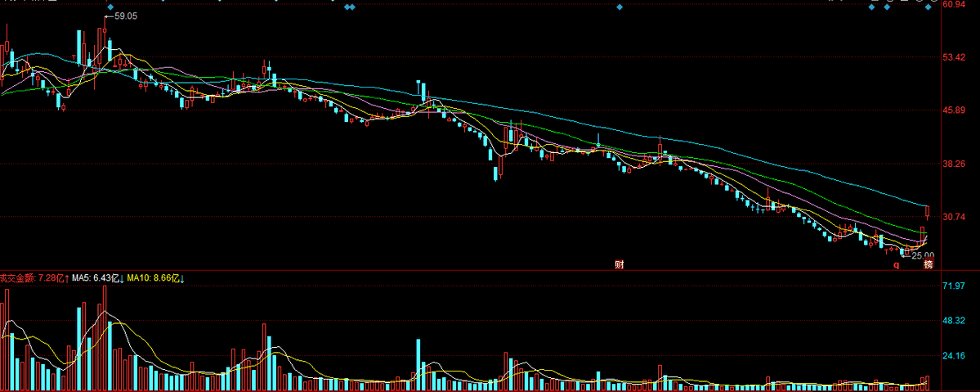Image resolution: width=980 pixels, height=392 pixels.
Task: Select the 25.00 low price label
Action: [x=922, y=255]
